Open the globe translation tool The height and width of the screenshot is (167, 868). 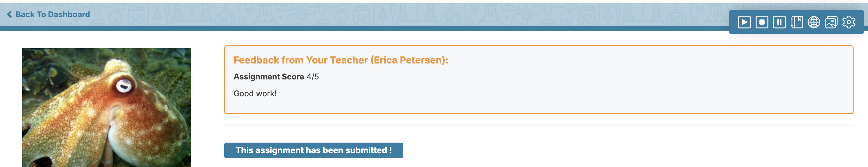click(814, 22)
